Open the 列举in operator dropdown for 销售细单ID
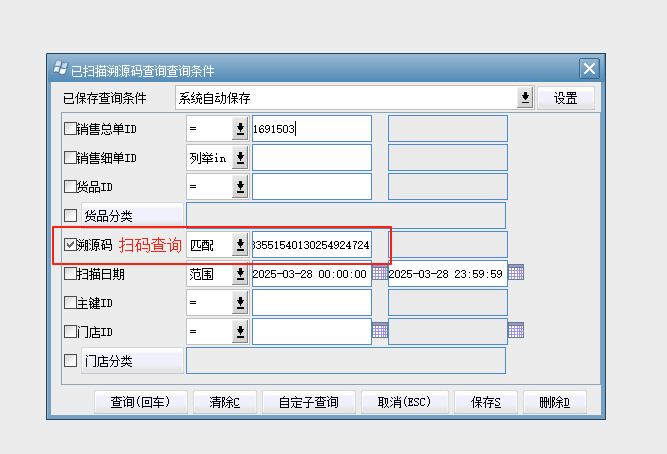 240,158
